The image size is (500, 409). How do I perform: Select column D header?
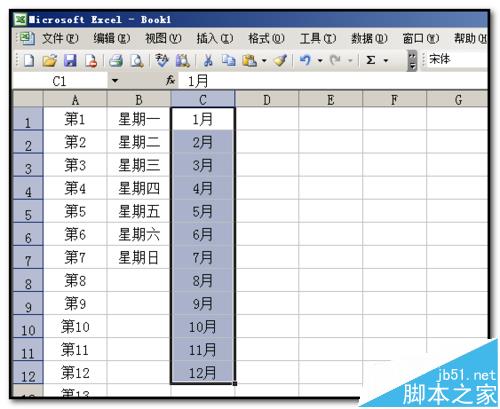(267, 100)
